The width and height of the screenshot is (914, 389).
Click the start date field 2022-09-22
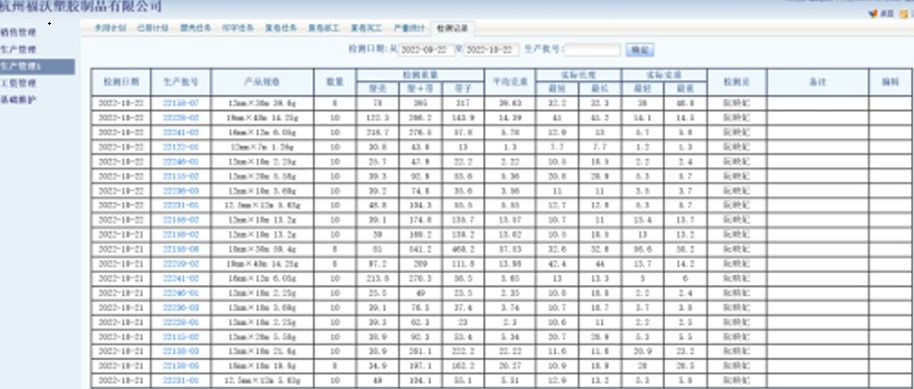[x=426, y=50]
